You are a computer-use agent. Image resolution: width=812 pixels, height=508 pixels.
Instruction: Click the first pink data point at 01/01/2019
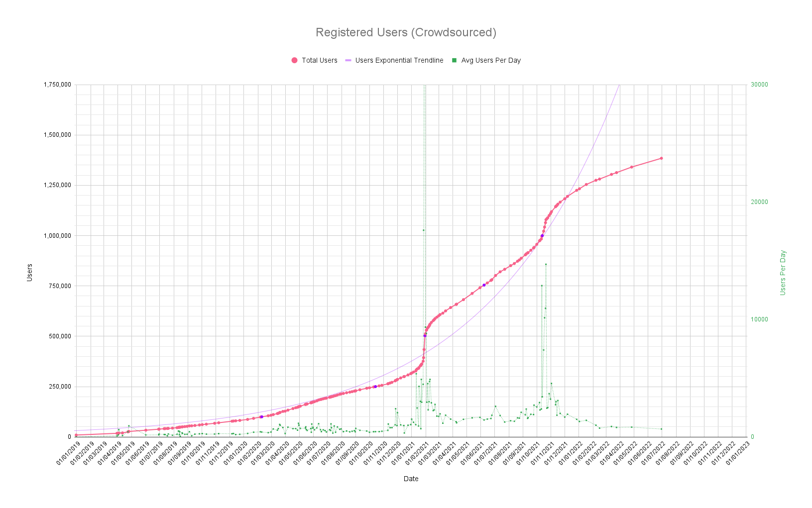[x=76, y=435]
